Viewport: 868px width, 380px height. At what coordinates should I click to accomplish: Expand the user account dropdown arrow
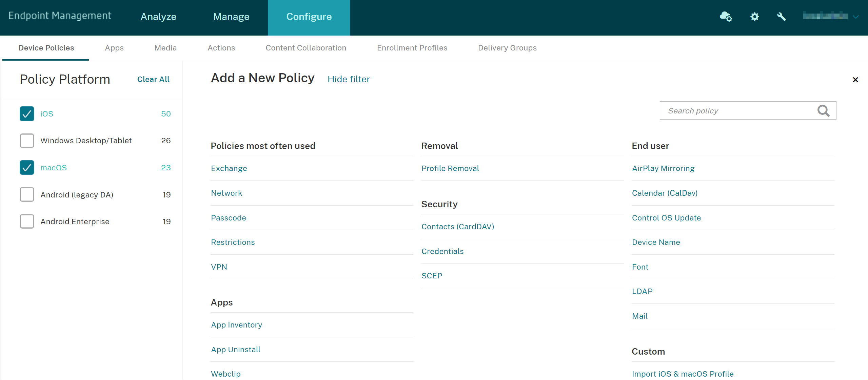[x=856, y=17]
